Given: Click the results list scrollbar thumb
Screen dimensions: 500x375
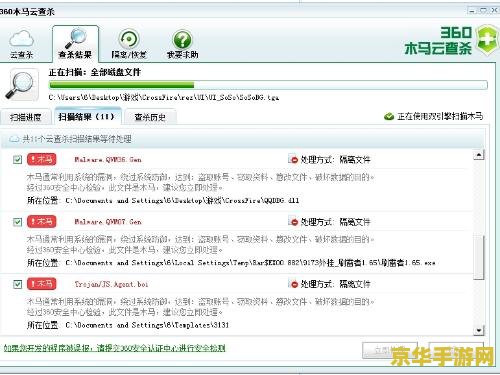Looking at the screenshot, I should tap(479, 257).
